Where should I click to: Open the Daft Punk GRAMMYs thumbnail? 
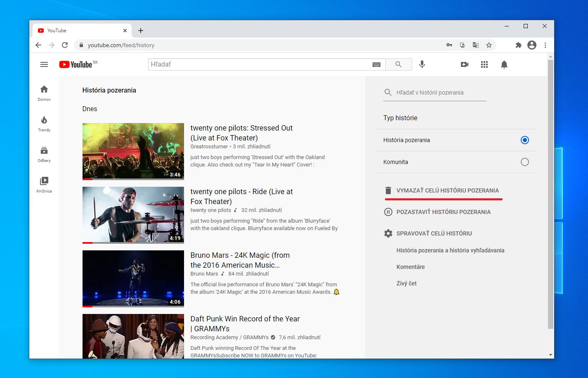click(133, 336)
